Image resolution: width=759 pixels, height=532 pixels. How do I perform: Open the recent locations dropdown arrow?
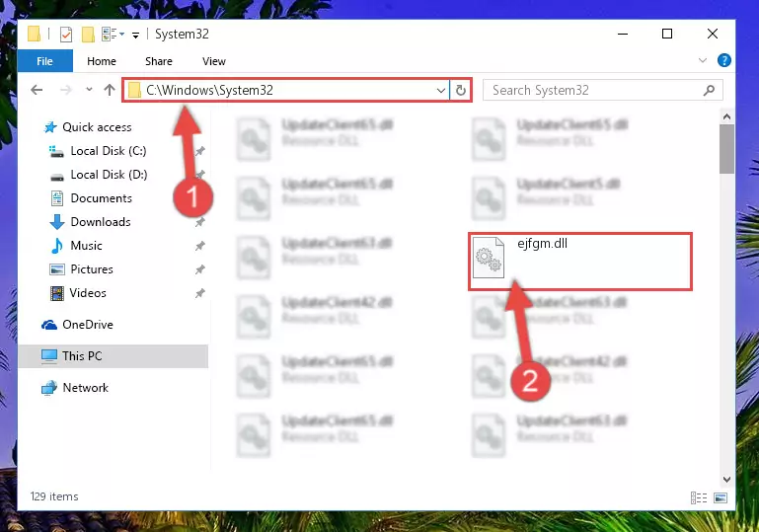(89, 90)
